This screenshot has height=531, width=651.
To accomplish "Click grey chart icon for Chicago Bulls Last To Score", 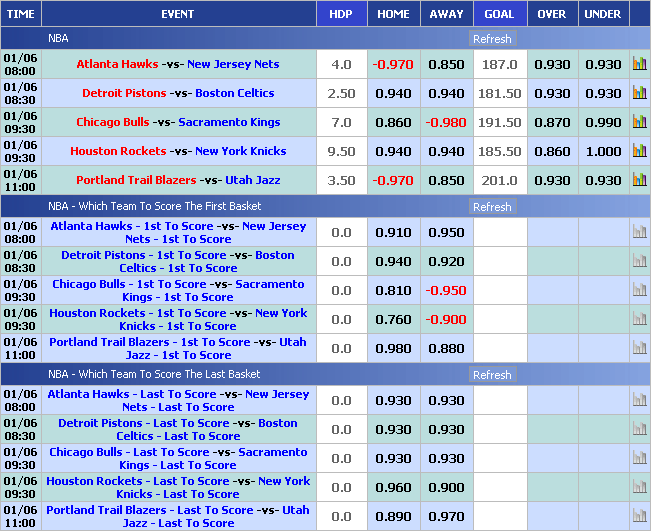I will click(639, 458).
